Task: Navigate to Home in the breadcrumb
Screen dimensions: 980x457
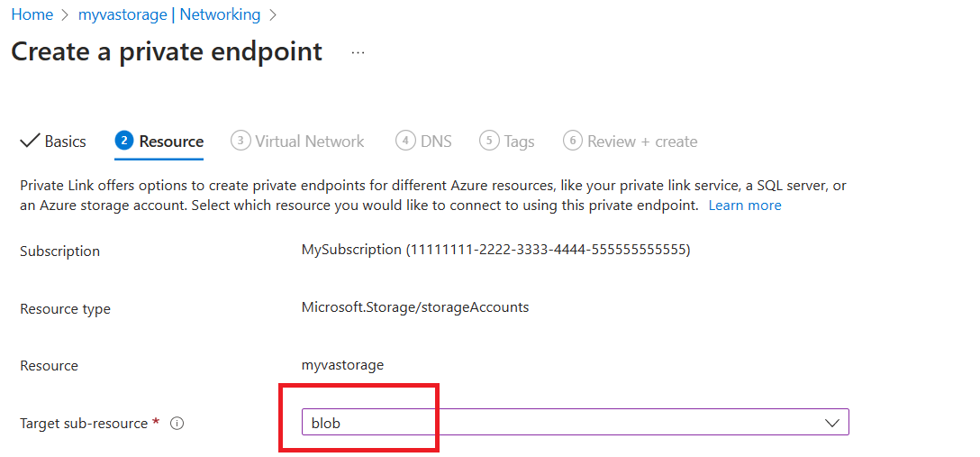Action: (x=32, y=14)
